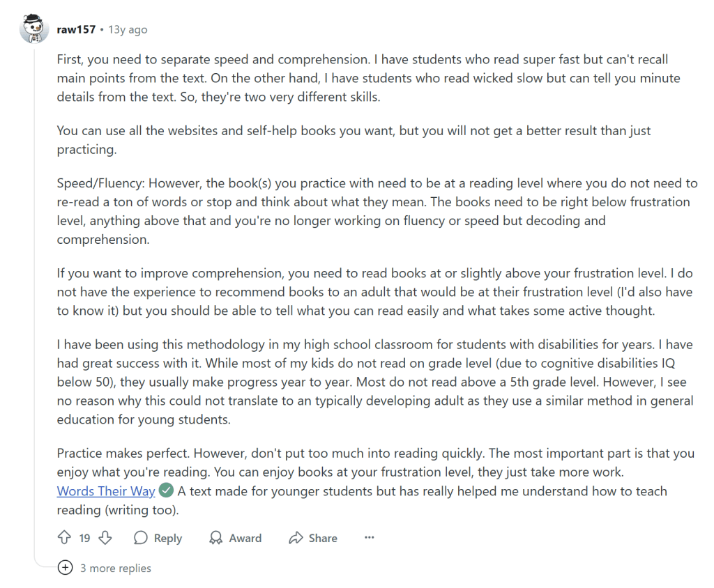714x588 pixels.
Task: Show the 3 more replies text
Action: 116,568
